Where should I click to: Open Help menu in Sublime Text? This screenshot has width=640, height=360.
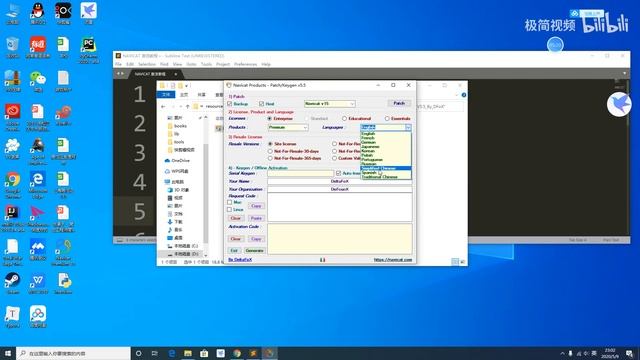(x=266, y=64)
